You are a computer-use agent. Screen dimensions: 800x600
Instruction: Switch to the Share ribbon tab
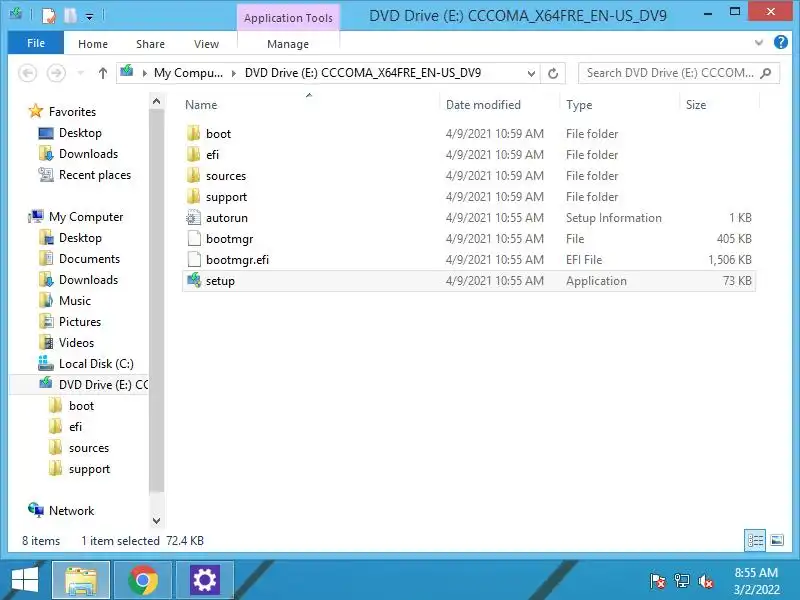151,44
